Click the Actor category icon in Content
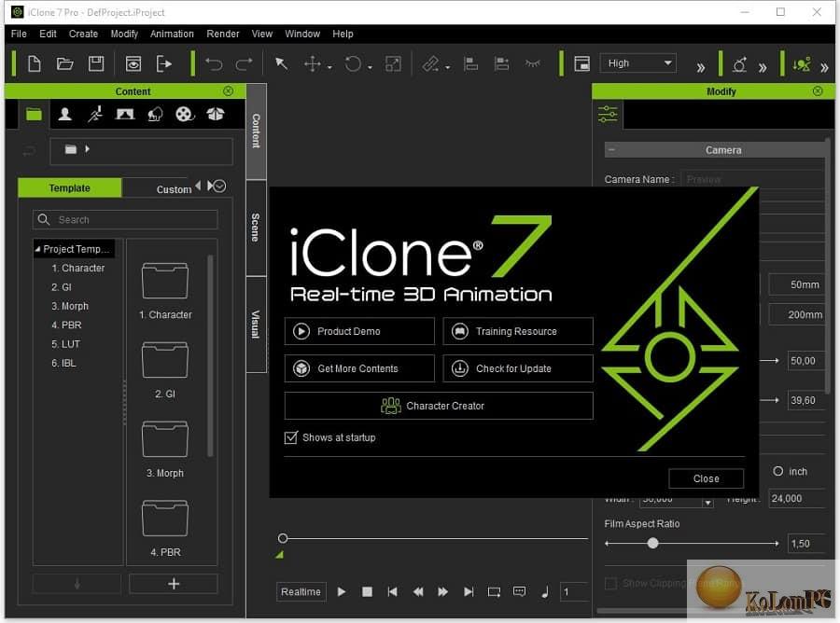Screen dimensions: 840x623 64,114
